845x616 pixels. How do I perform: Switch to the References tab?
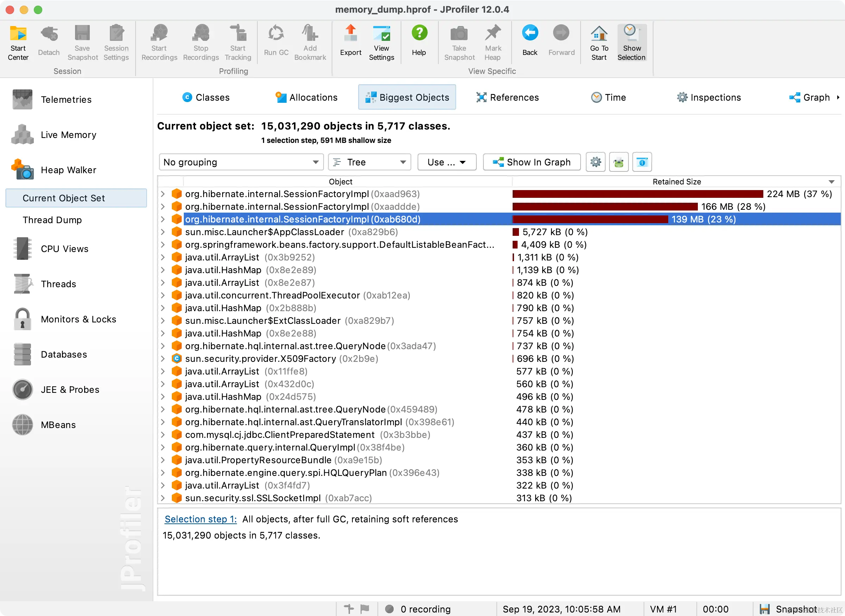coord(507,97)
